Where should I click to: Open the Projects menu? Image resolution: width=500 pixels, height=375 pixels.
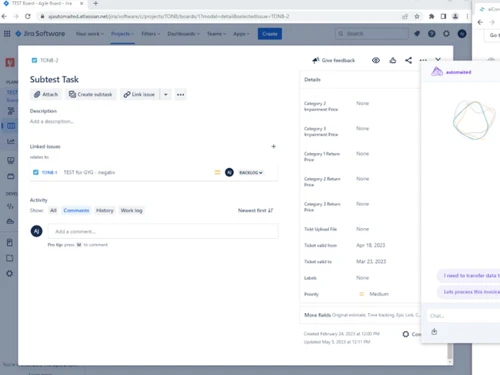[122, 34]
